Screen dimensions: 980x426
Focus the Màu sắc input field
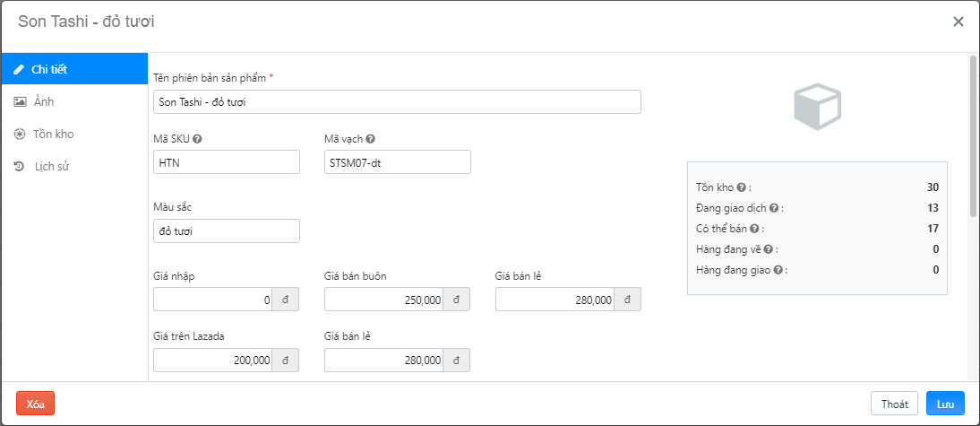coord(227,231)
